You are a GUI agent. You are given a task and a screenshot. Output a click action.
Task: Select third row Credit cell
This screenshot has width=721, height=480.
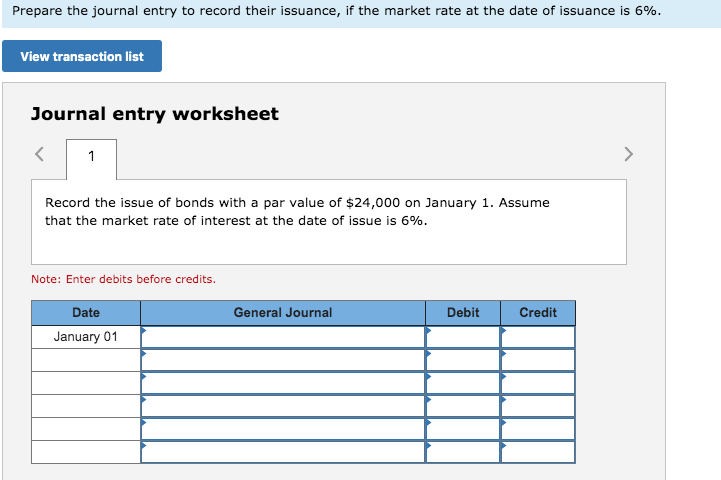(x=538, y=383)
